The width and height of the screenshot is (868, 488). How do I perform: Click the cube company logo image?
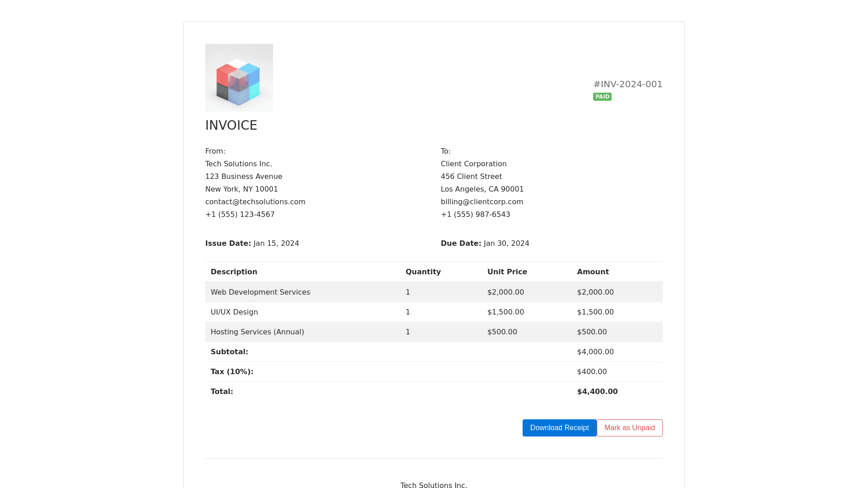point(239,78)
